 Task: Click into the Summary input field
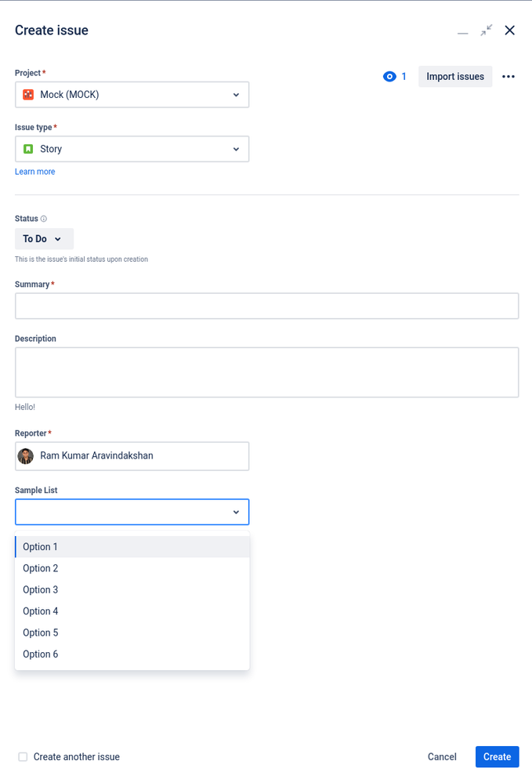(x=267, y=306)
